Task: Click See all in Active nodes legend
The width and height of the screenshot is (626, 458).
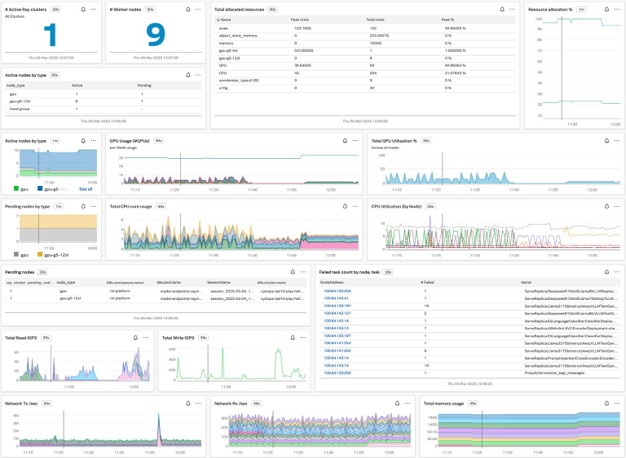Action: pyautogui.click(x=85, y=188)
